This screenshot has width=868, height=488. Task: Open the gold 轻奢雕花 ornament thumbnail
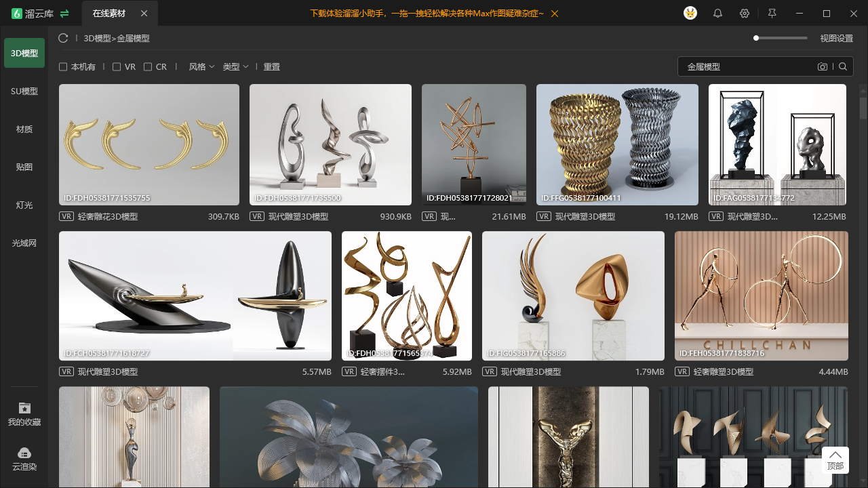(x=149, y=144)
